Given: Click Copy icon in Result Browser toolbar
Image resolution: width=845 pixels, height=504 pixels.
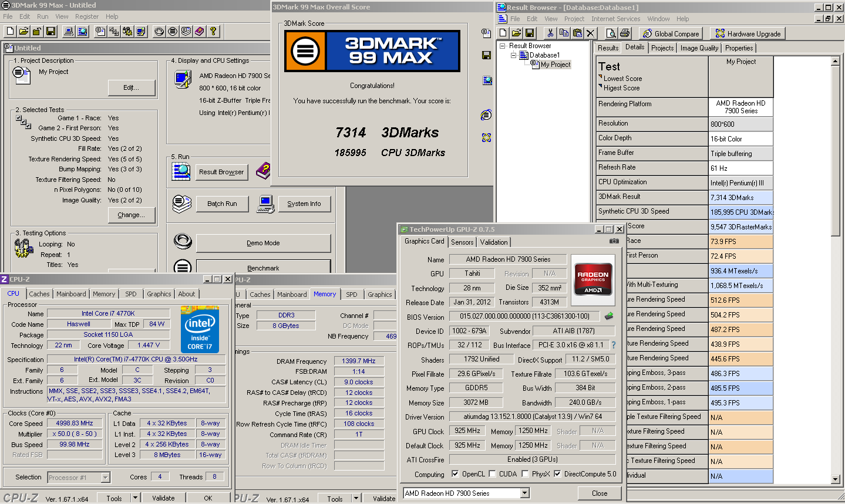Looking at the screenshot, I should pyautogui.click(x=564, y=33).
